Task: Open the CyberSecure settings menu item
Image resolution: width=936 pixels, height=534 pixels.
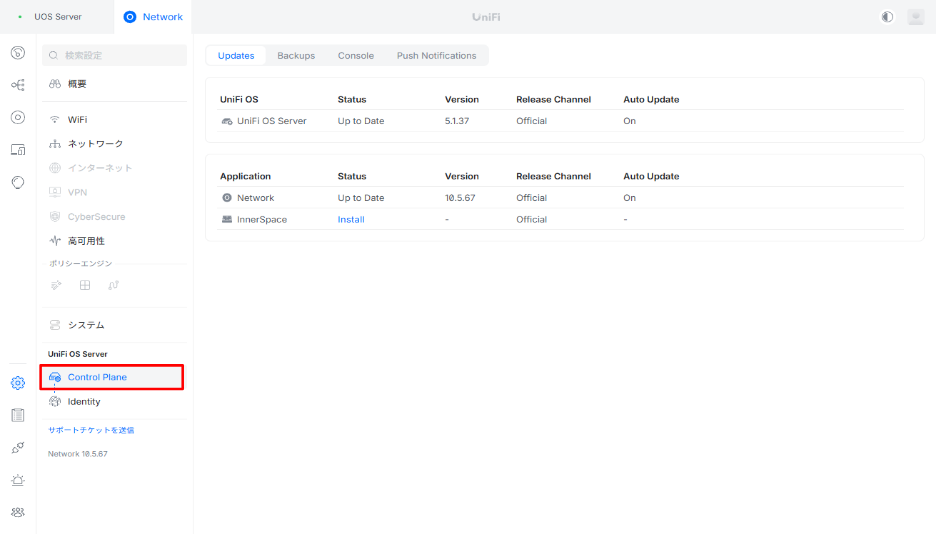Action: point(114,217)
